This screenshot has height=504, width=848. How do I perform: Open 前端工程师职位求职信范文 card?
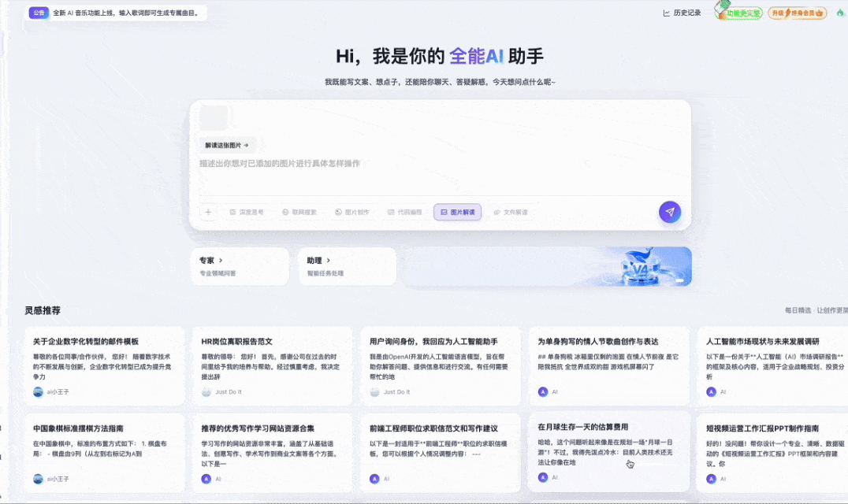tap(441, 453)
